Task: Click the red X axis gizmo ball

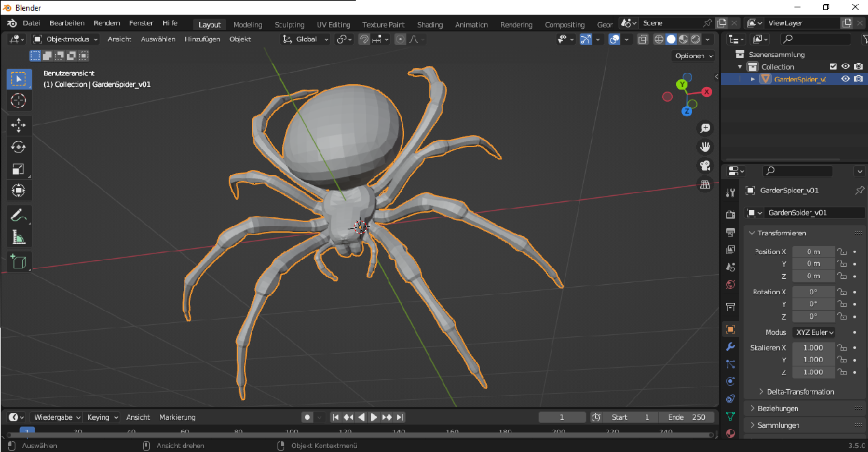Action: [706, 92]
